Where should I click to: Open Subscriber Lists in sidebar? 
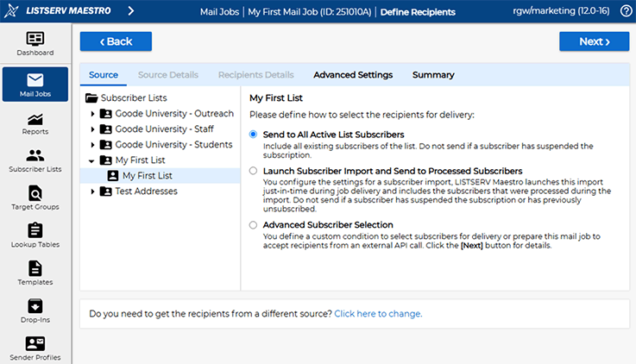[35, 156]
